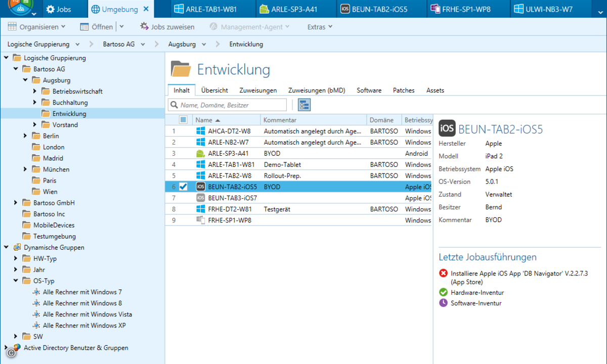Switch to the ARLE-TAB1-W81 window tab
The width and height of the screenshot is (607, 364).
click(x=212, y=9)
